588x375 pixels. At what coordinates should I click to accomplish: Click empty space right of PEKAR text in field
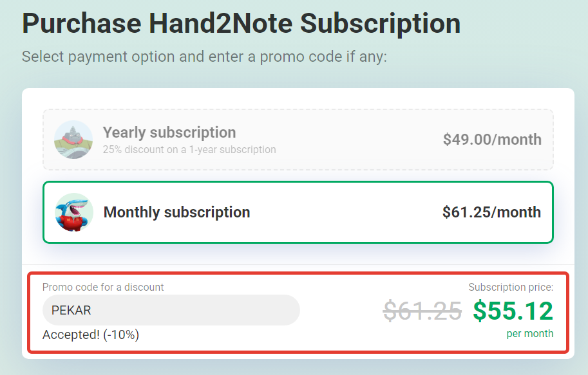point(195,310)
